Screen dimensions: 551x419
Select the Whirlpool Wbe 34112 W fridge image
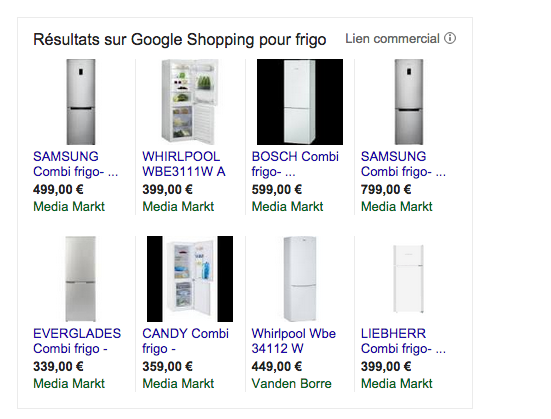pyautogui.click(x=300, y=279)
